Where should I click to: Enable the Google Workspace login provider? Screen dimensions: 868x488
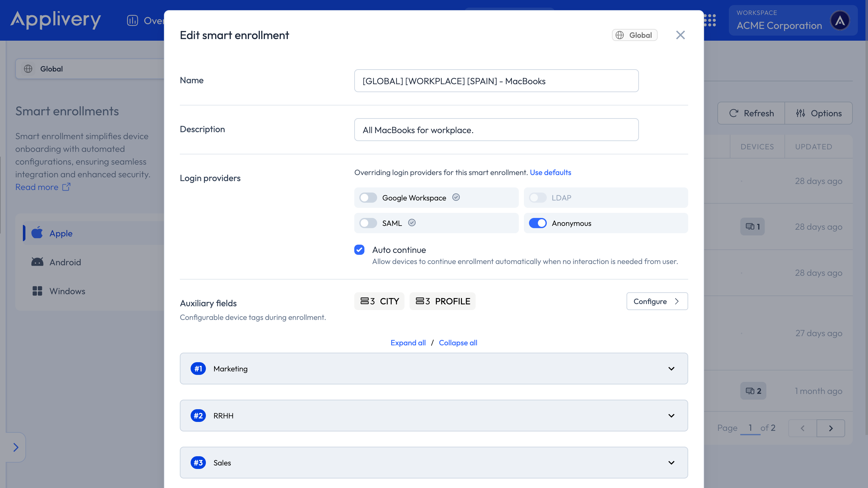coord(368,198)
